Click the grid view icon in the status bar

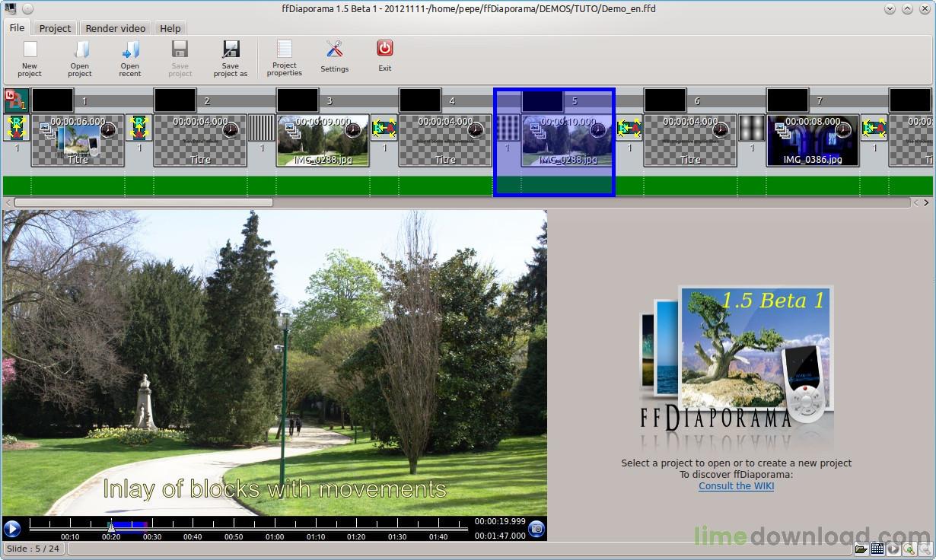point(877,549)
